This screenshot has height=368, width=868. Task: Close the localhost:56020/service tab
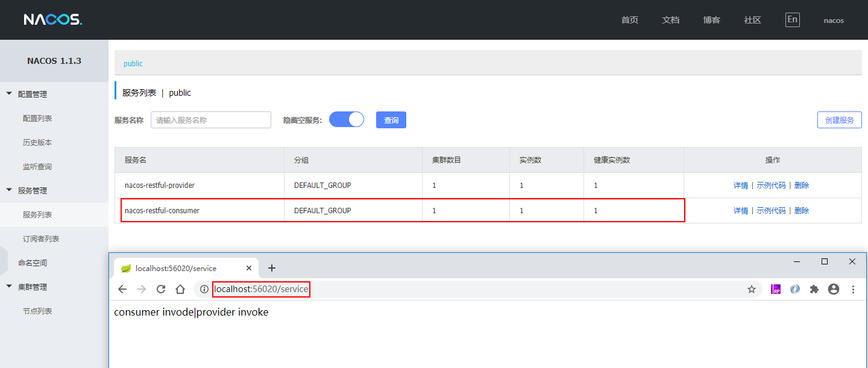point(249,268)
